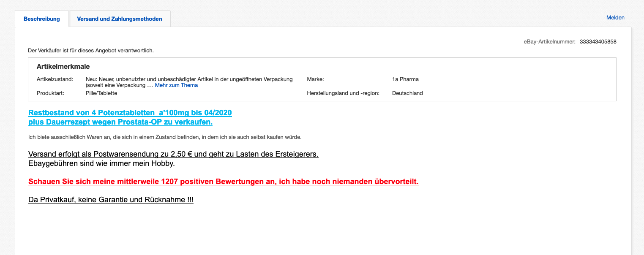Click the Deutschland country value
The width and height of the screenshot is (644, 255).
coord(407,93)
